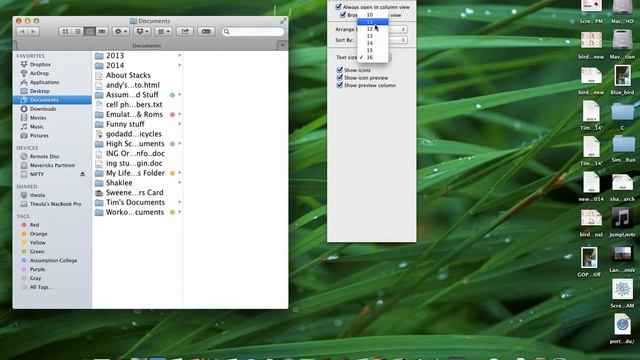Select the Documents tab in Finder

146,46
